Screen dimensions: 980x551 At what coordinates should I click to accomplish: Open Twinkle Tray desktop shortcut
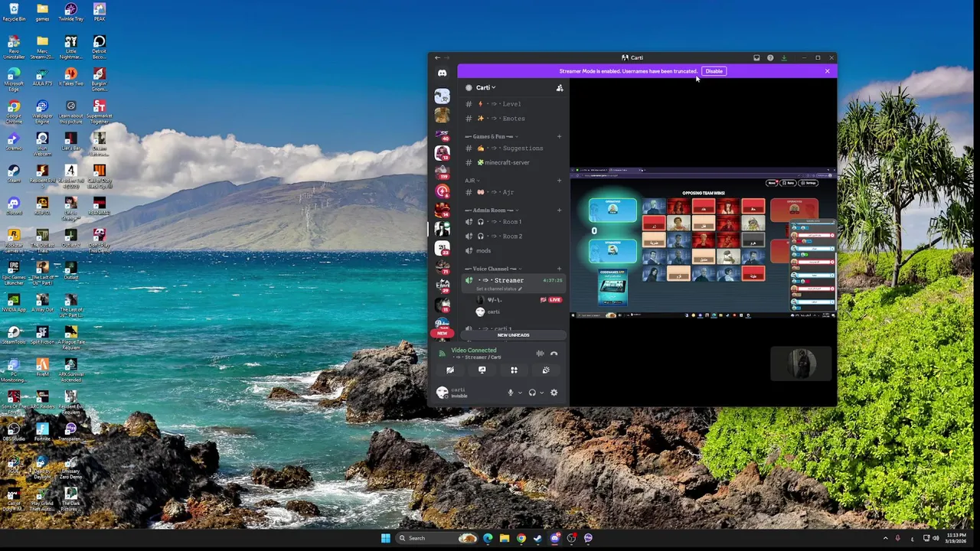(70, 12)
